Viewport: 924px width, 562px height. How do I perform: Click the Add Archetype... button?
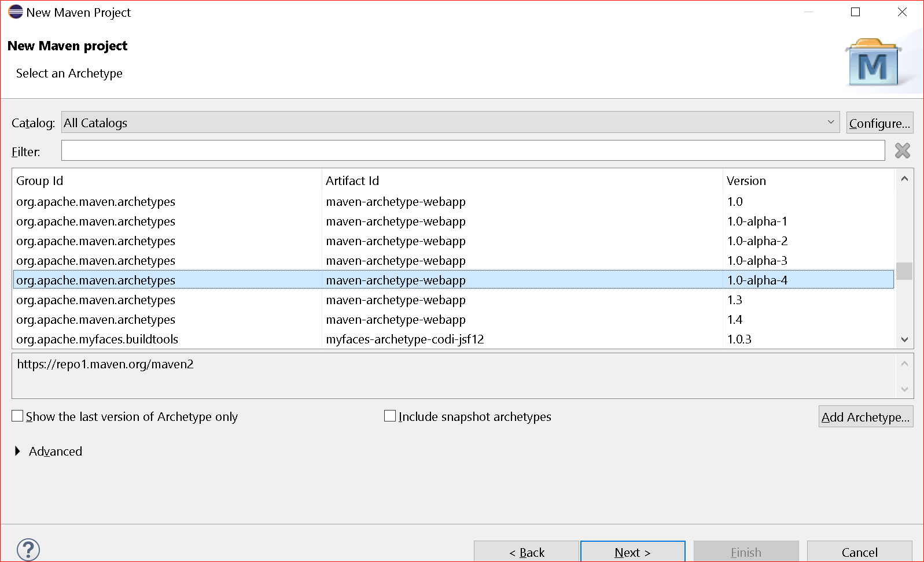point(866,417)
